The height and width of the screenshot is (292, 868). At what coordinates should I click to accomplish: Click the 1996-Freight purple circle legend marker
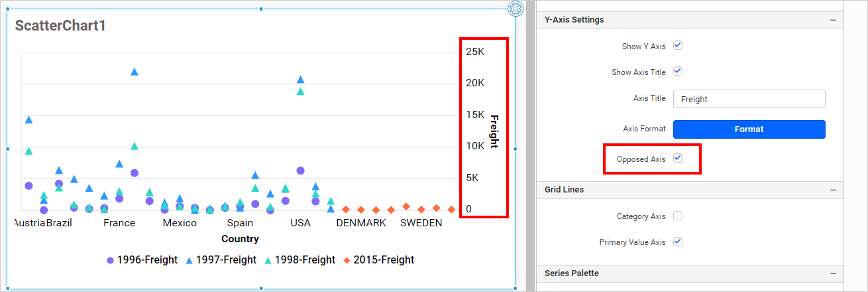click(x=110, y=260)
